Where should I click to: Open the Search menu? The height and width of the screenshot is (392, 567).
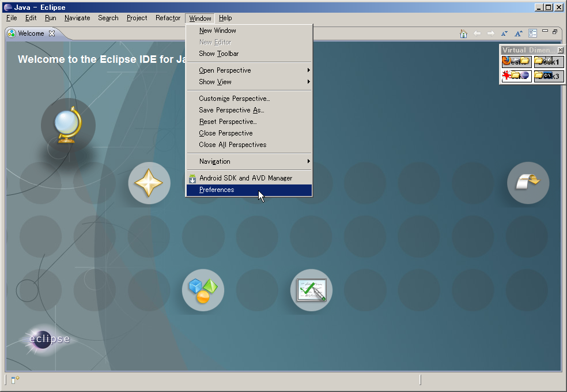[x=108, y=18]
